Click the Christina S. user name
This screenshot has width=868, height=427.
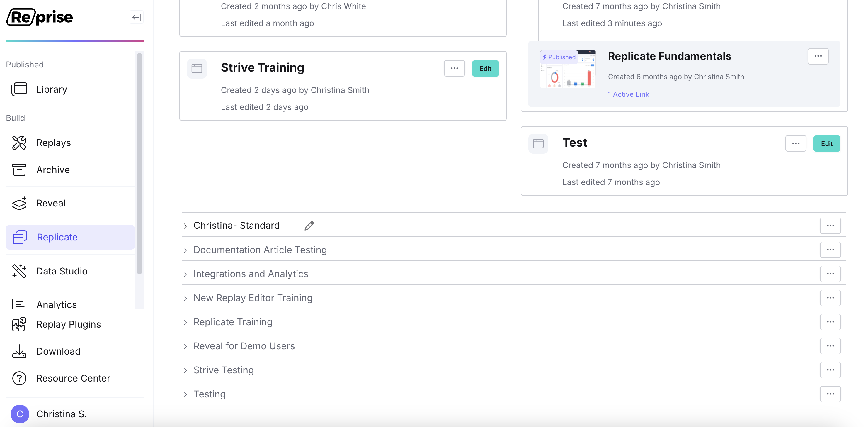pos(62,414)
